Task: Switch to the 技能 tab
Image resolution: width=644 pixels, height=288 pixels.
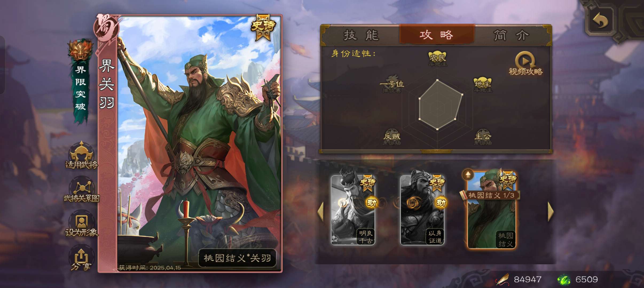Action: click(x=361, y=35)
